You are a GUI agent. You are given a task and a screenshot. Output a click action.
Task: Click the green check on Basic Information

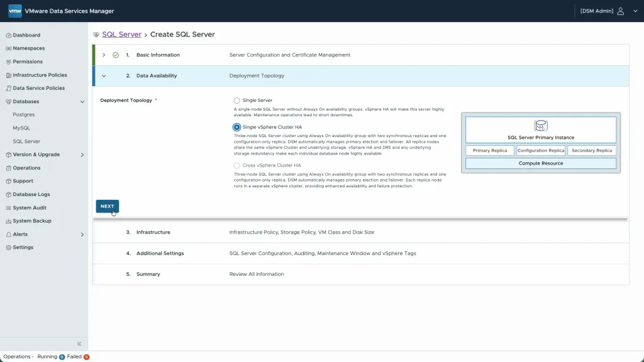(x=116, y=55)
